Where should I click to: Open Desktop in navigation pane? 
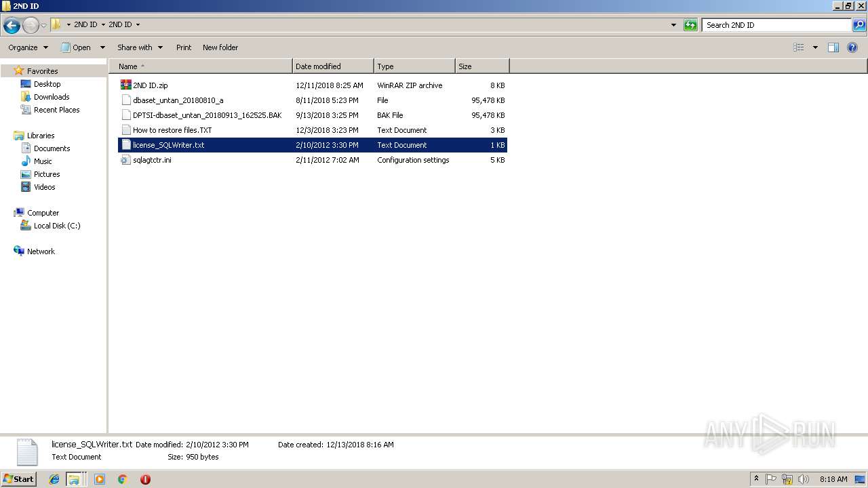tap(47, 84)
